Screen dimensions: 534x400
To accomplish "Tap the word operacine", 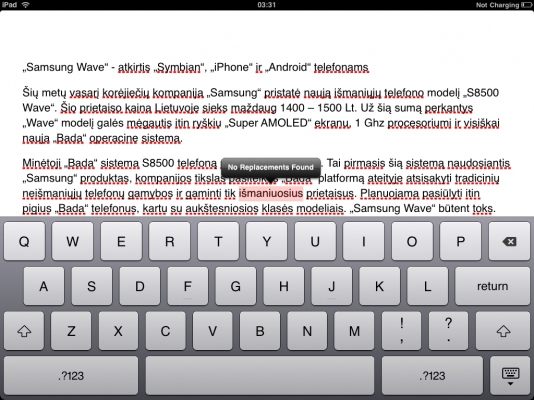I will 113,138.
